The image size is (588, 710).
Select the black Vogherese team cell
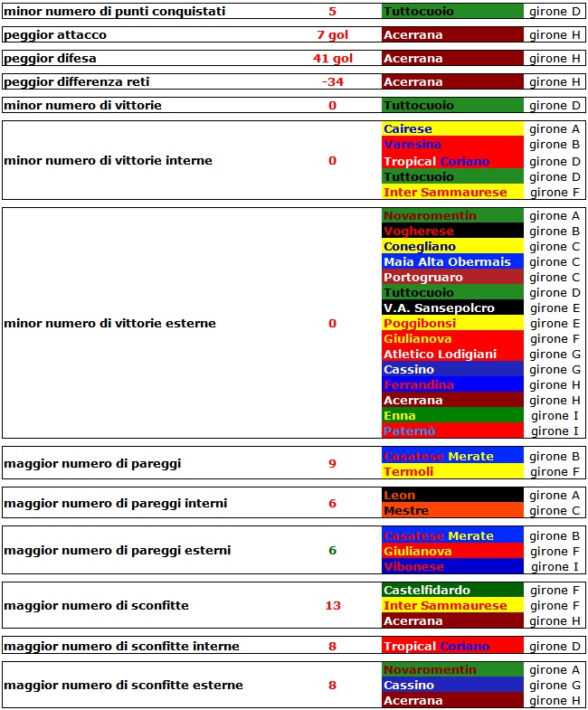click(452, 232)
